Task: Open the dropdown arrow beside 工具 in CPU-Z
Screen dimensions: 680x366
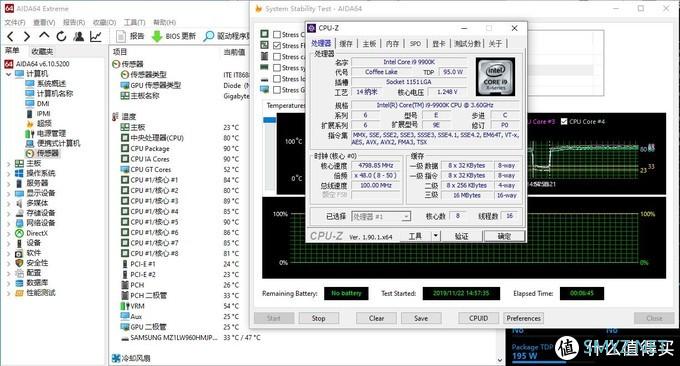Action: coord(435,235)
